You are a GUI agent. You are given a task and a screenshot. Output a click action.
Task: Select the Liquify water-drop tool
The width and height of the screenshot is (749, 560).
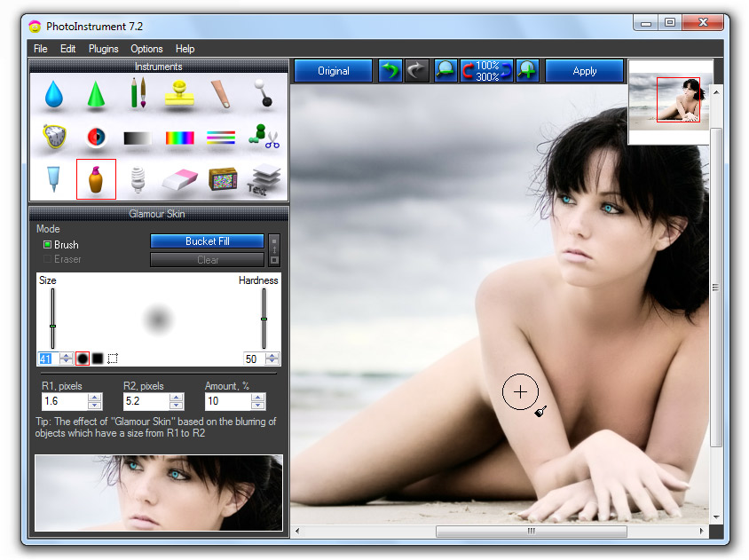53,92
